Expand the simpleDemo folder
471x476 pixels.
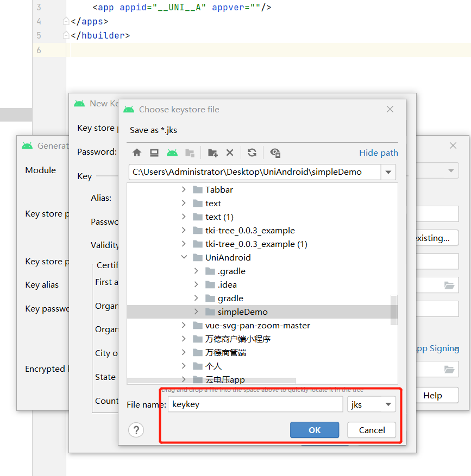click(196, 312)
